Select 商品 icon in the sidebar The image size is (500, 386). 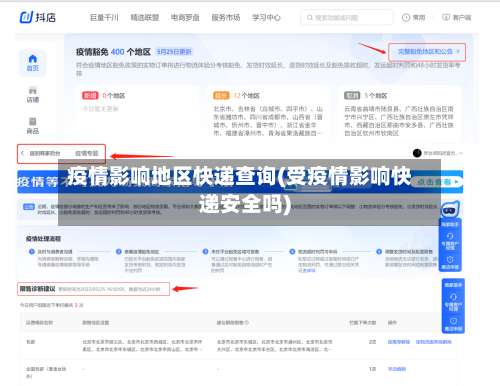coord(33,122)
